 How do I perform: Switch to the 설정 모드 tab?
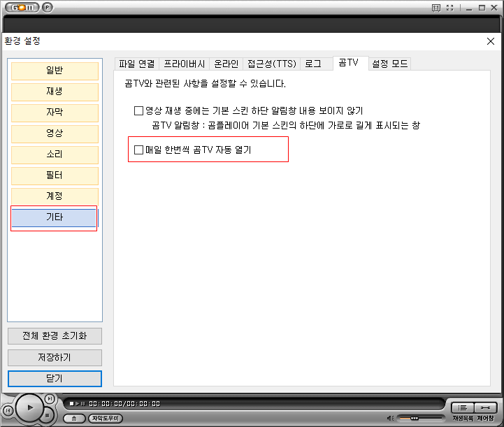pos(389,64)
